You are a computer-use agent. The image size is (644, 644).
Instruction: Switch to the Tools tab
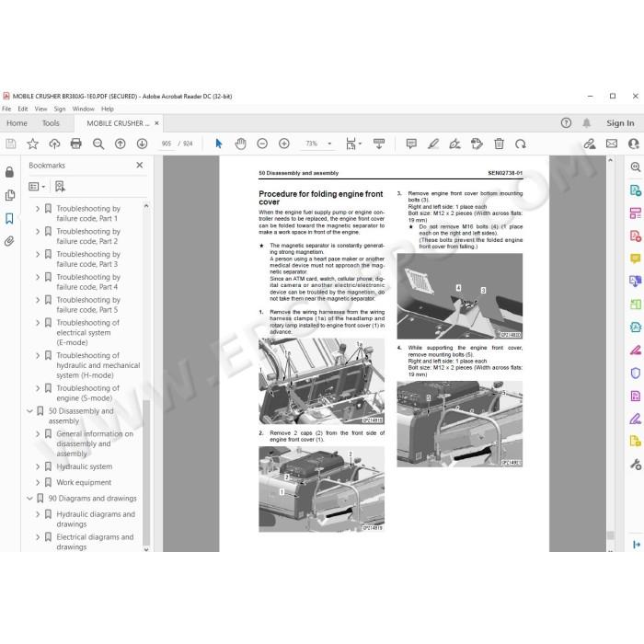click(x=51, y=123)
